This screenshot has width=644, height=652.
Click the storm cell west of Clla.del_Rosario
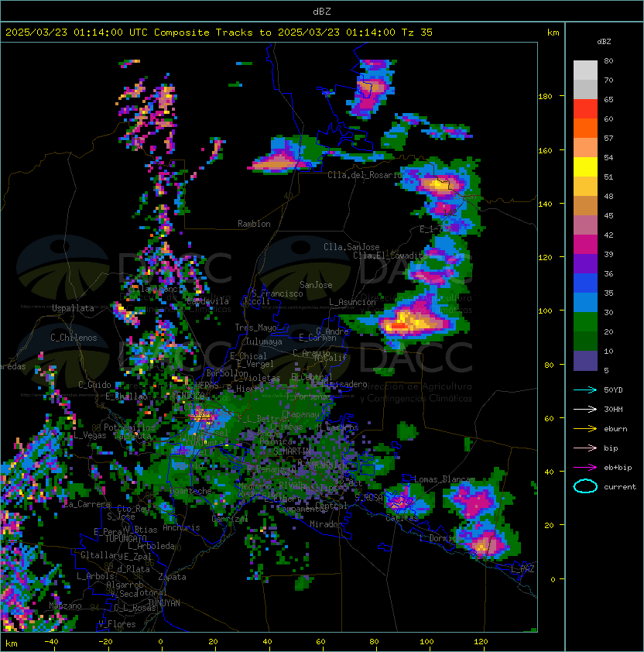278,160
